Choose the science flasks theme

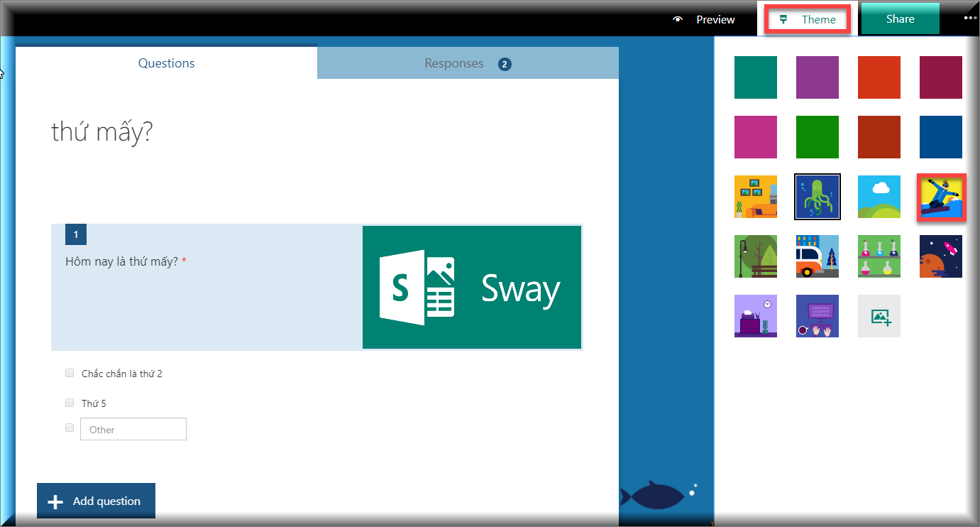[x=879, y=256]
